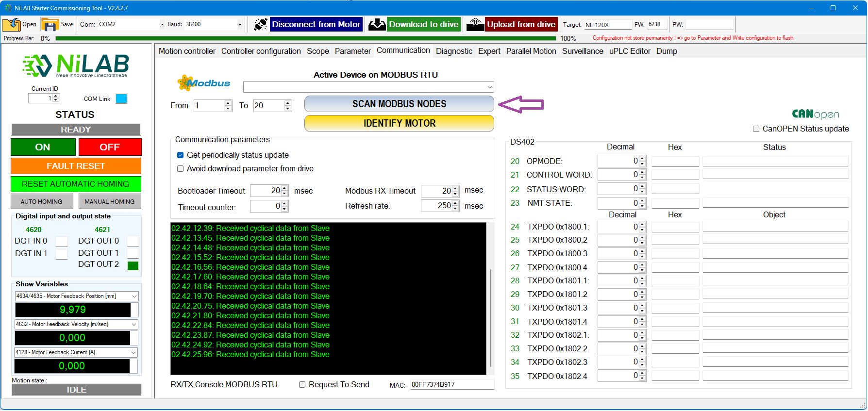Viewport: 868px width, 411px height.
Task: Click the CANopen logo
Action: point(815,114)
